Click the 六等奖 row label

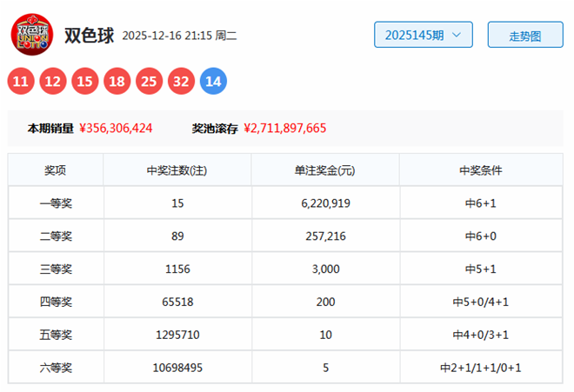pos(56,368)
